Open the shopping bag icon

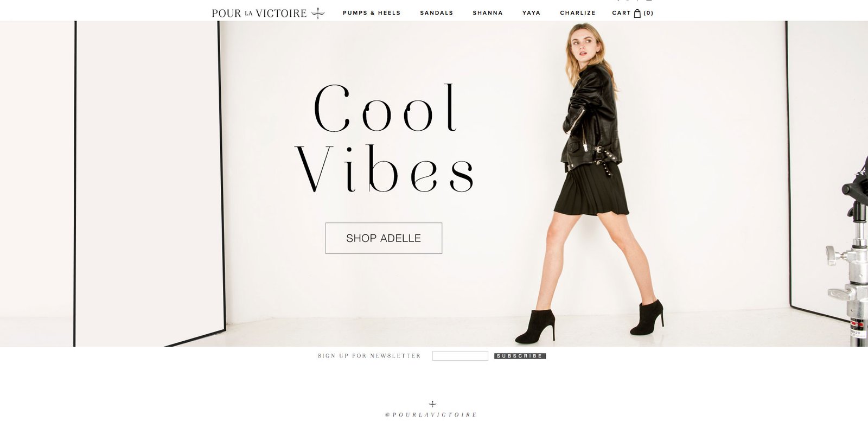pyautogui.click(x=637, y=13)
